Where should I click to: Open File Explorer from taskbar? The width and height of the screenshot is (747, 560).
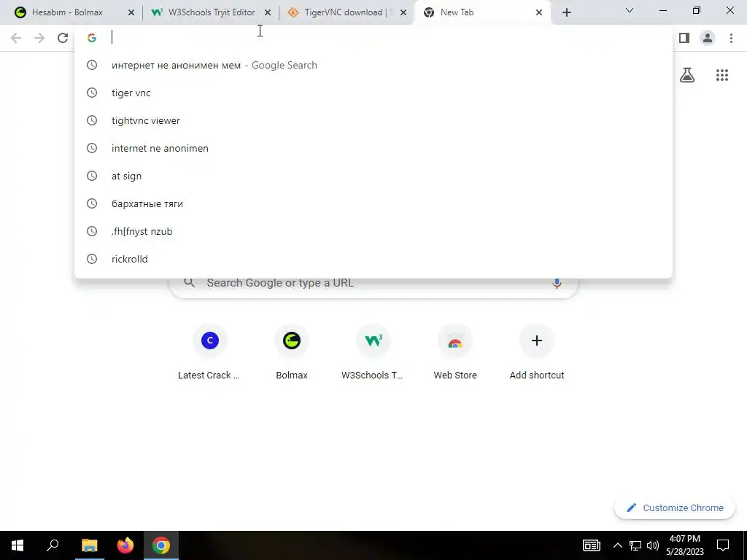[x=89, y=545]
